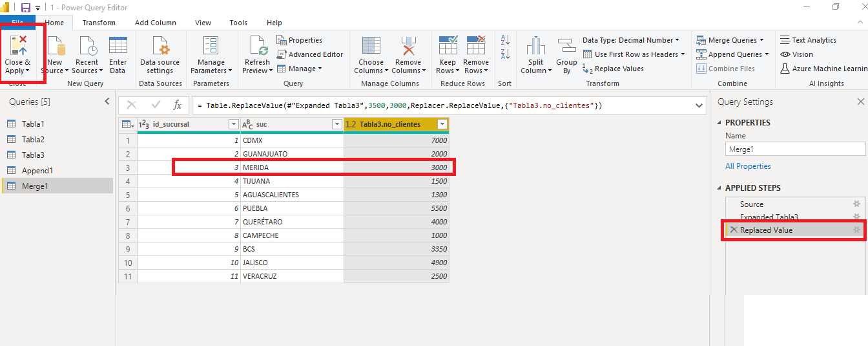This screenshot has width=868, height=346.
Task: Click the Close & Apply icon
Action: [x=17, y=45]
